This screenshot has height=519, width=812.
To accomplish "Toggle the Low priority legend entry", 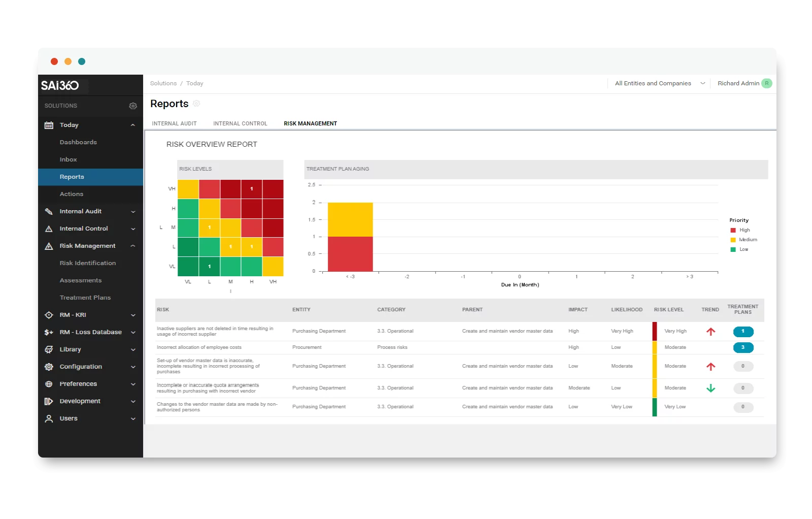I will 740,249.
